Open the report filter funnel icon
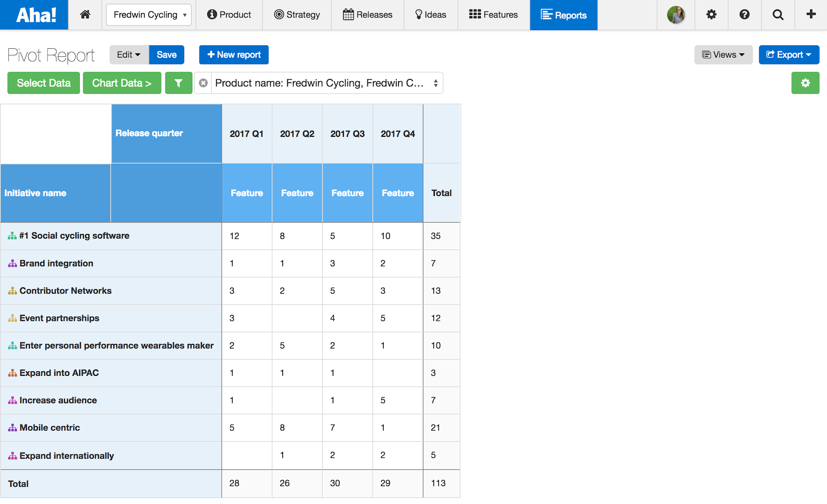 (178, 83)
